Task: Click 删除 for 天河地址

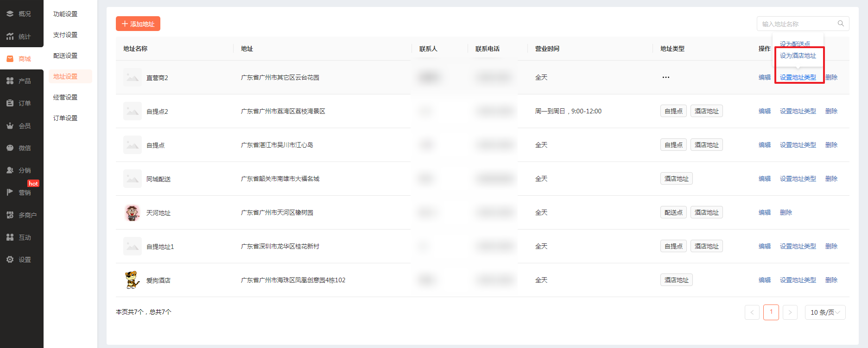Action: tap(786, 212)
